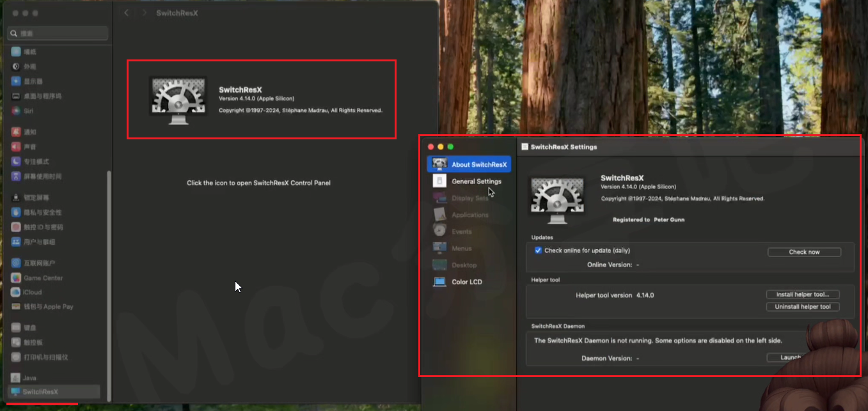Click the Display Sets icon in sidebar
The width and height of the screenshot is (868, 411).
tap(439, 198)
